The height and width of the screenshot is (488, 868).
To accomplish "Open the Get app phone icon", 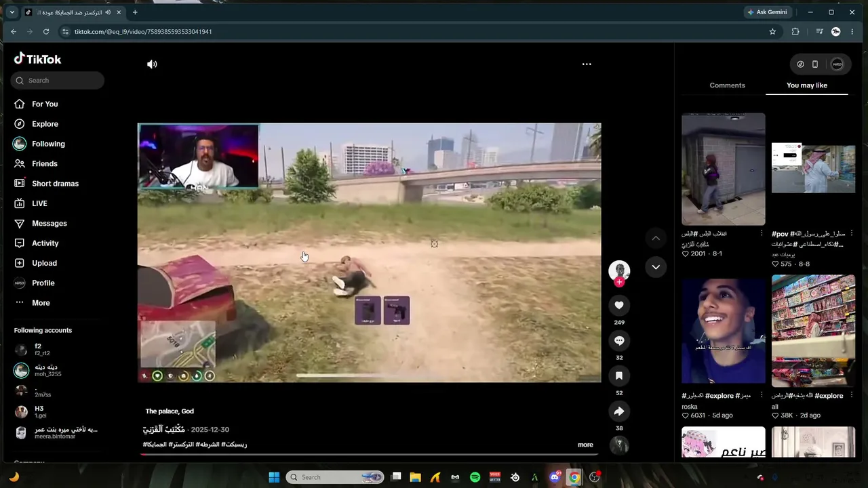I will [815, 64].
